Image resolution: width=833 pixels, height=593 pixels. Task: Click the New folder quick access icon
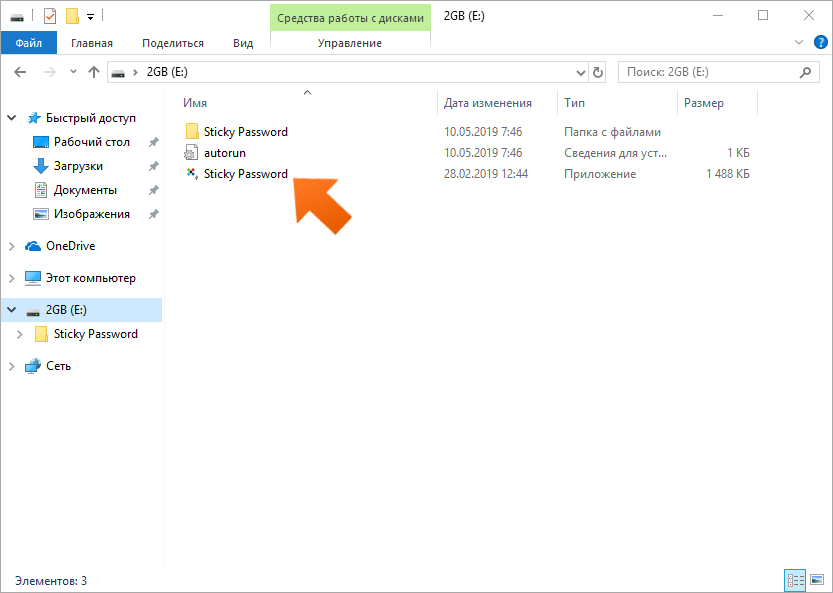tap(72, 16)
